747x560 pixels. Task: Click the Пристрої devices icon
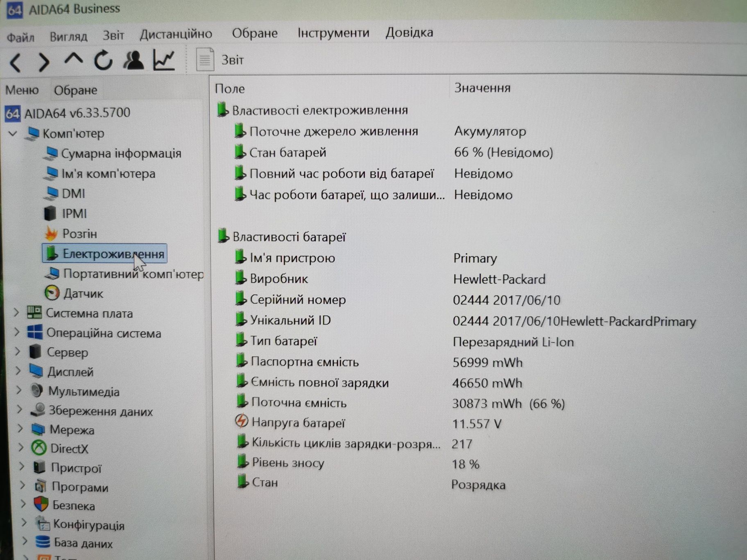(x=40, y=467)
